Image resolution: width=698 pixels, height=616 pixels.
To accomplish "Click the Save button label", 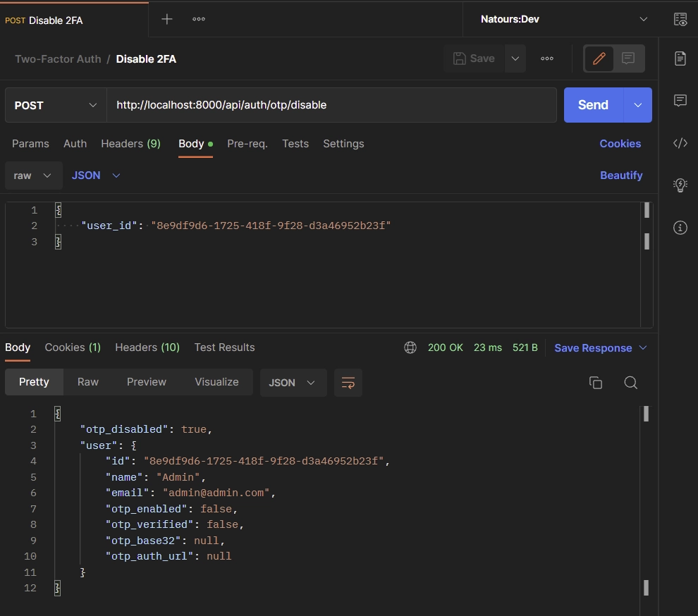I will [x=482, y=58].
